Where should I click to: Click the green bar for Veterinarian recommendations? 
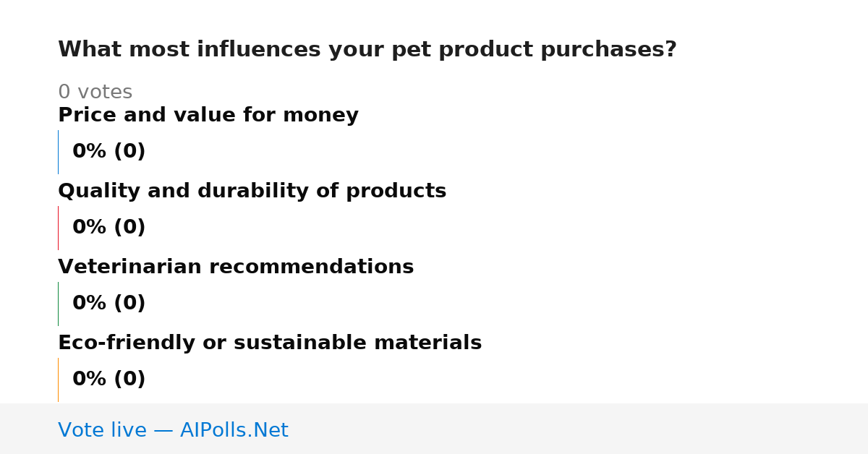58,304
